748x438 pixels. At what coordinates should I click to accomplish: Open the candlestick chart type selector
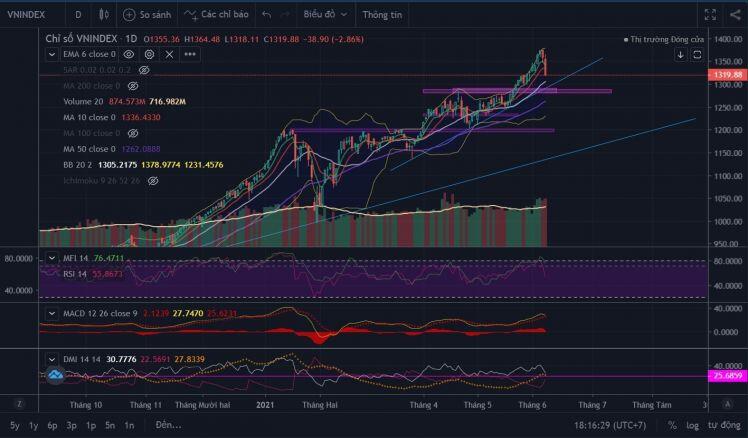coord(104,15)
